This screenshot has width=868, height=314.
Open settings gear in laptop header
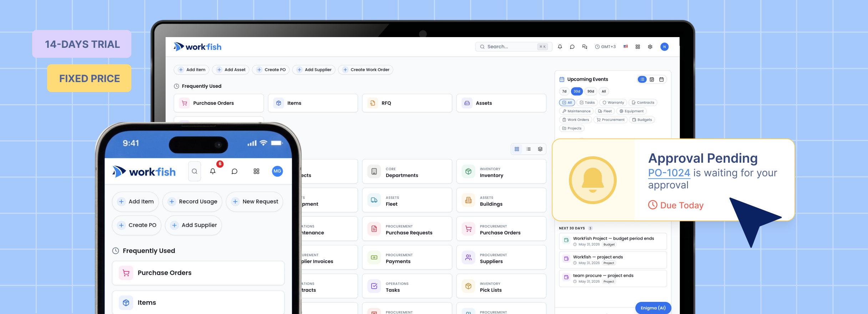[x=650, y=47]
